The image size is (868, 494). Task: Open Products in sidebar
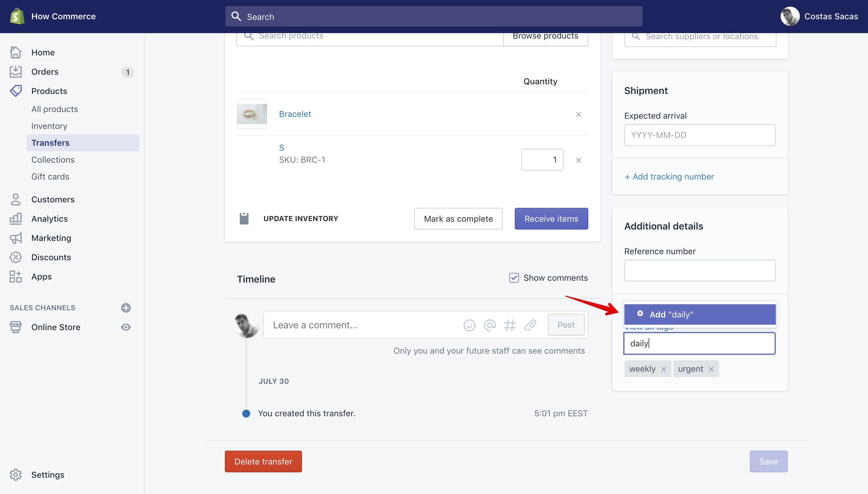coord(49,91)
